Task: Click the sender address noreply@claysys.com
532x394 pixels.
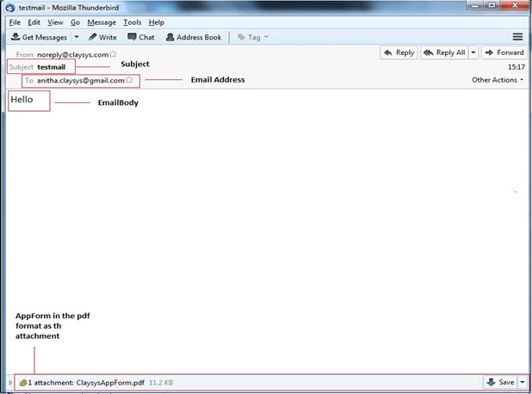Action: click(x=72, y=54)
